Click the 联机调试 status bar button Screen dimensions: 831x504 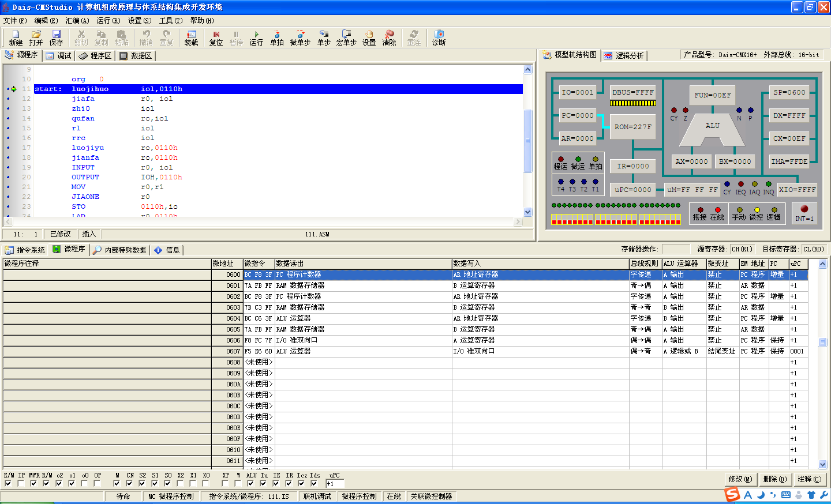point(317,497)
